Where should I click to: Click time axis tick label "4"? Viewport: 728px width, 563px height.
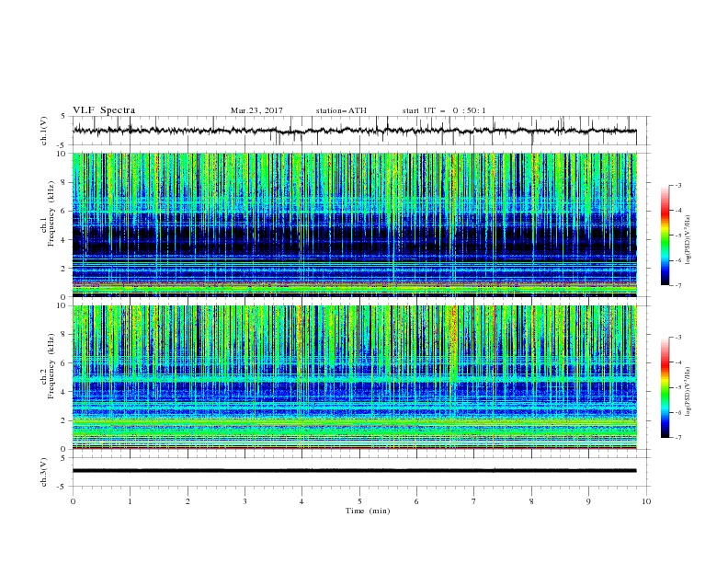(x=302, y=501)
